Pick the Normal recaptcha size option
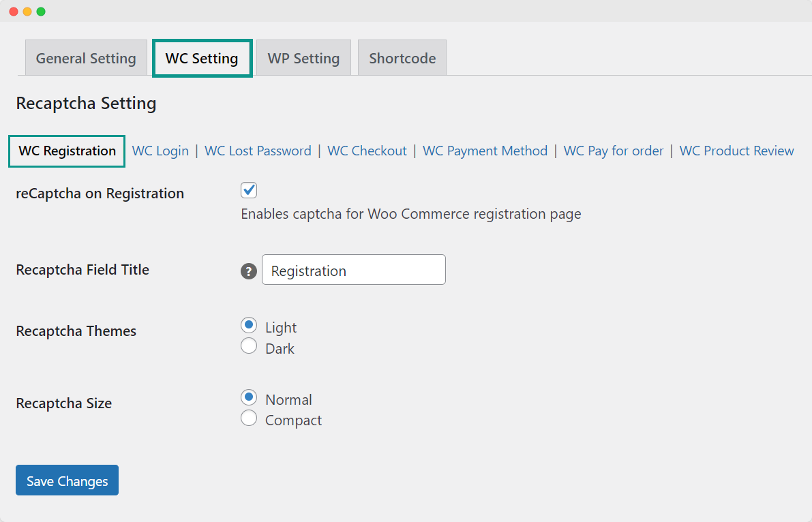The height and width of the screenshot is (522, 812). point(249,397)
